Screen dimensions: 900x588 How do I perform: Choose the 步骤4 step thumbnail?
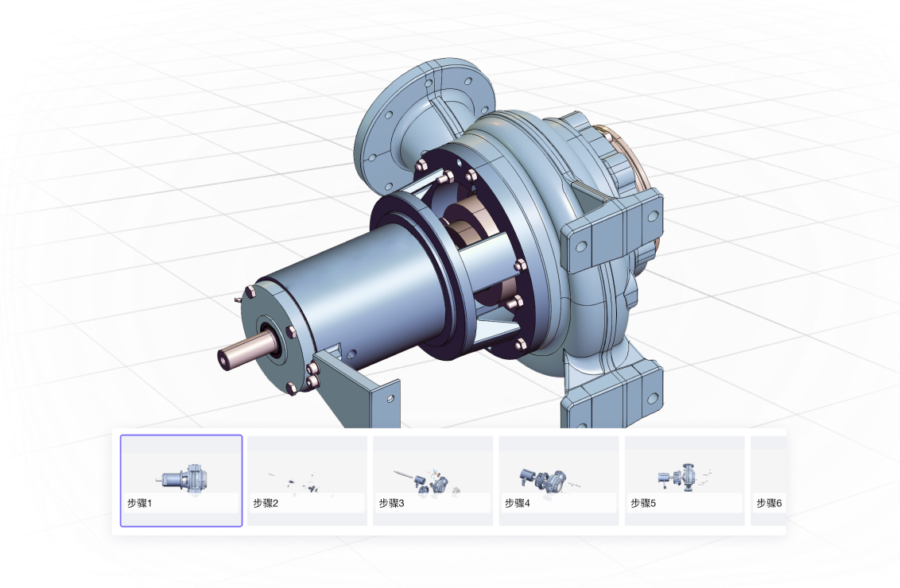(x=558, y=481)
